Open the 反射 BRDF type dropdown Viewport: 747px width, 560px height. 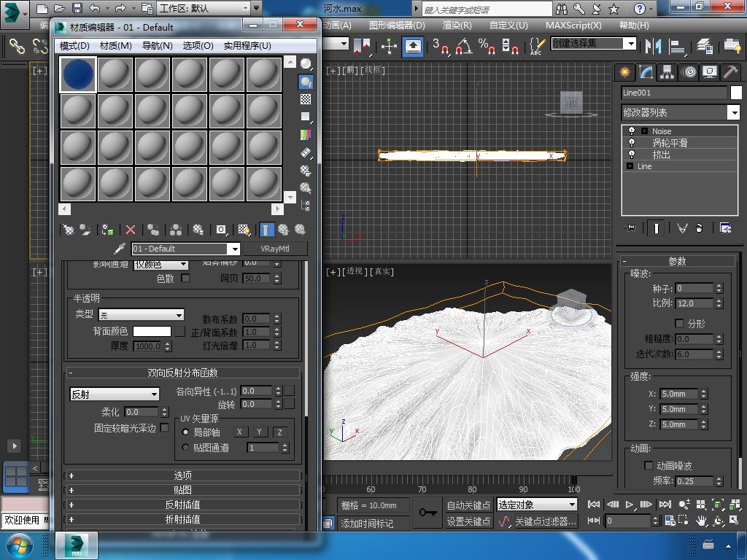(x=115, y=394)
